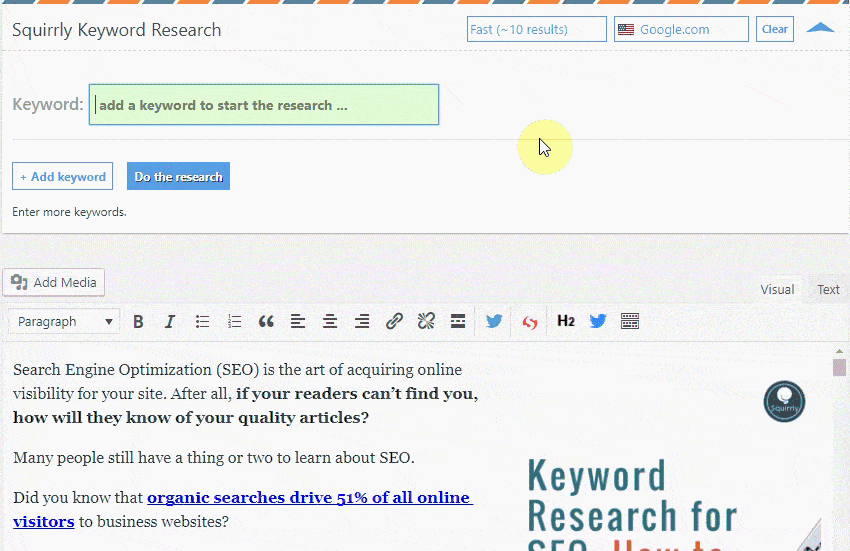The height and width of the screenshot is (551, 850).
Task: Click the sentence 'Many people still have a thing'
Action: [x=214, y=458]
